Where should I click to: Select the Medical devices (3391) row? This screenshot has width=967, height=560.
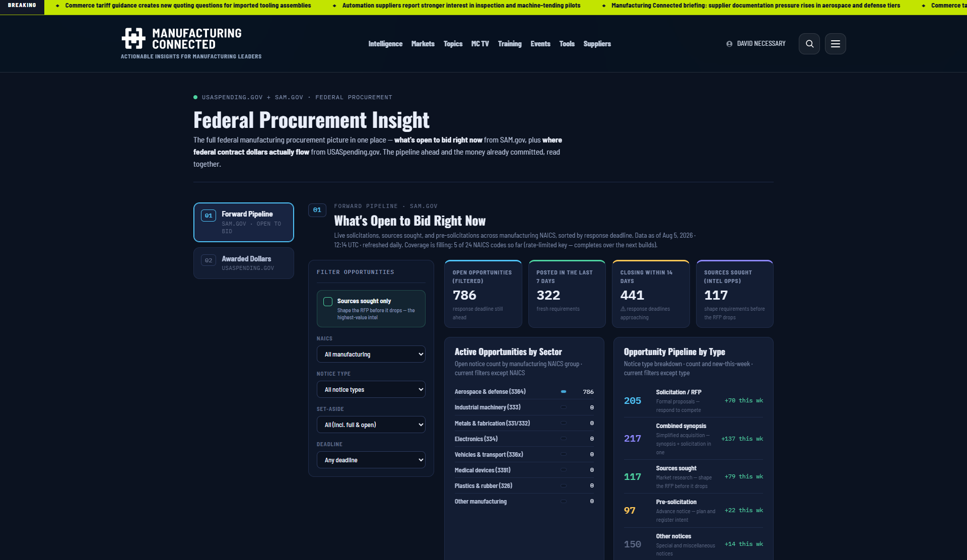(x=524, y=470)
